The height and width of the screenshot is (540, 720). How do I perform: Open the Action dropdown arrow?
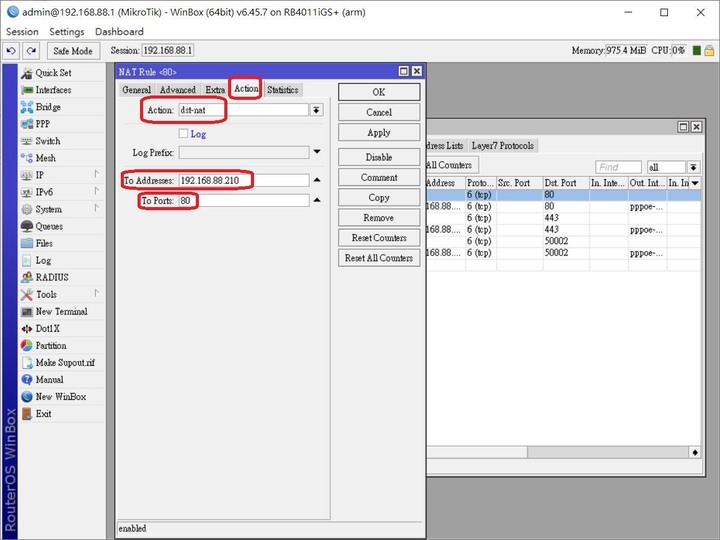tap(316, 110)
